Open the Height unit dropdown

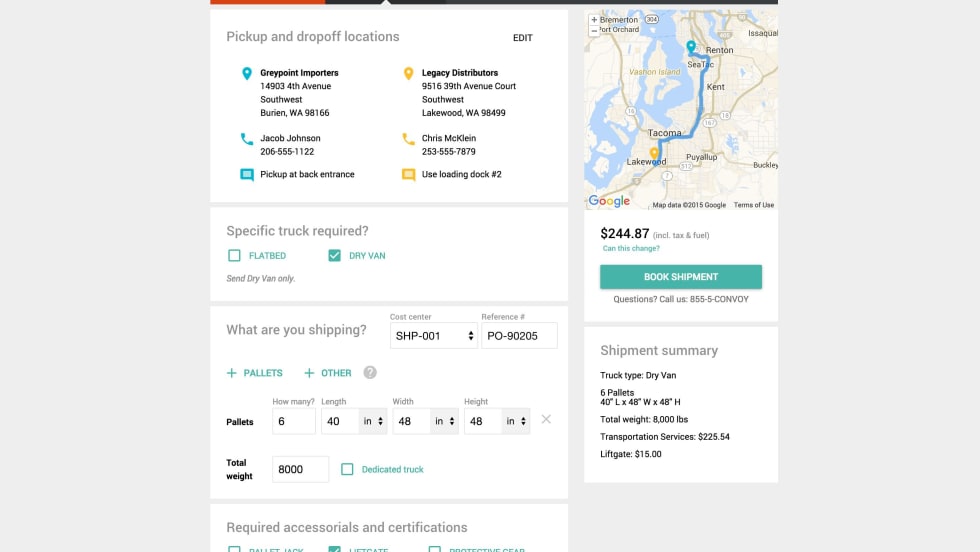[x=516, y=421]
